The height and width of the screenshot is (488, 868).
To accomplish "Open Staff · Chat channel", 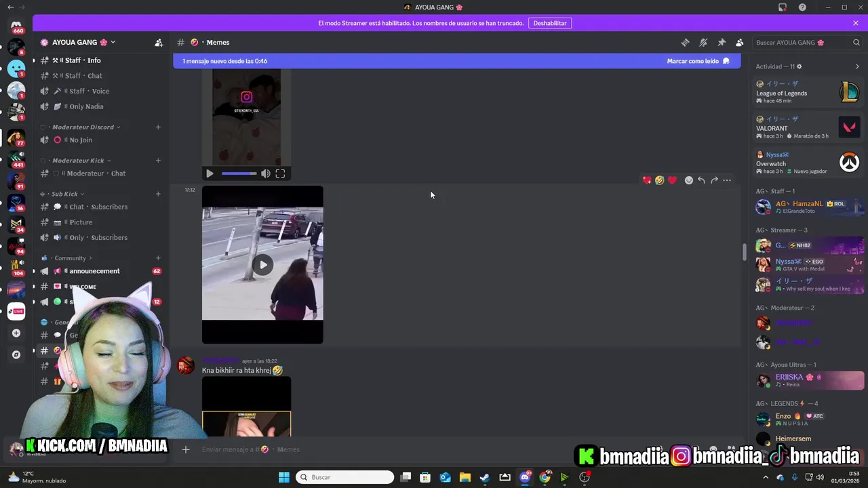I will coord(100,76).
